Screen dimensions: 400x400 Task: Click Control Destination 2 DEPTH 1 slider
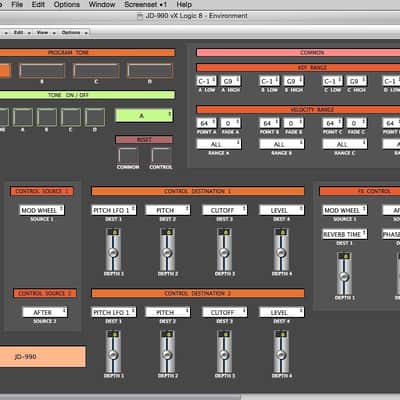click(113, 351)
